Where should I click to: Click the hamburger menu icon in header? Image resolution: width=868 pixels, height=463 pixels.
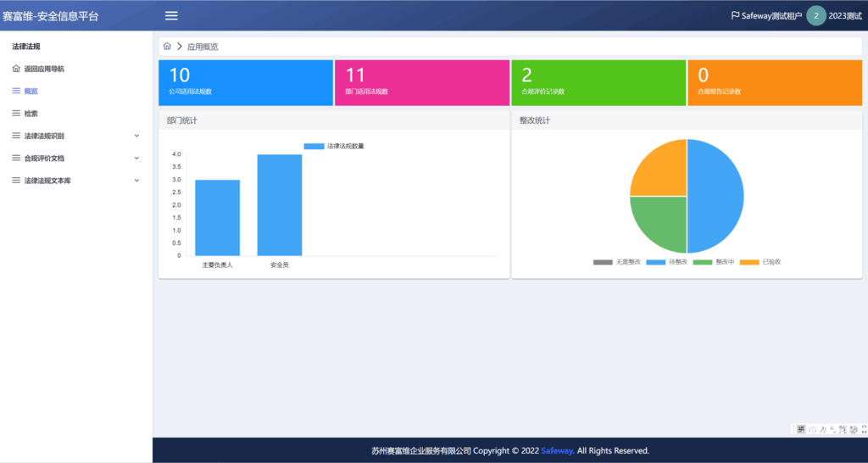click(x=171, y=15)
